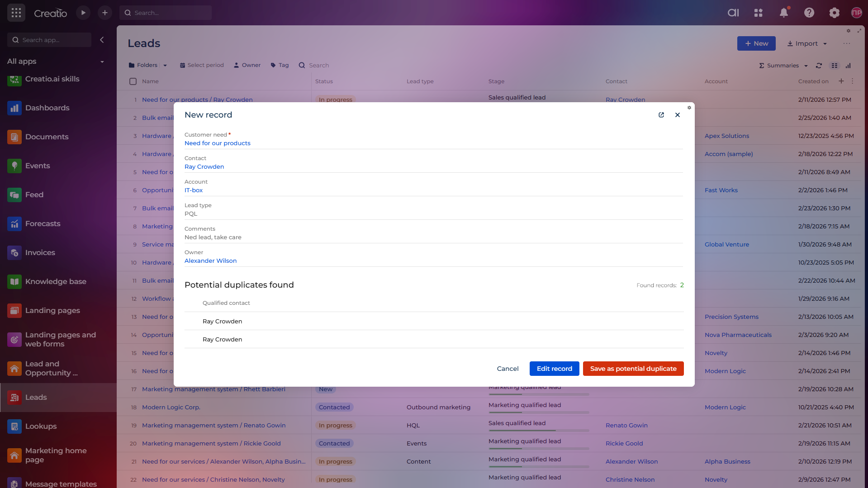
Task: Tick the select-all checkbox in list header
Action: click(133, 81)
